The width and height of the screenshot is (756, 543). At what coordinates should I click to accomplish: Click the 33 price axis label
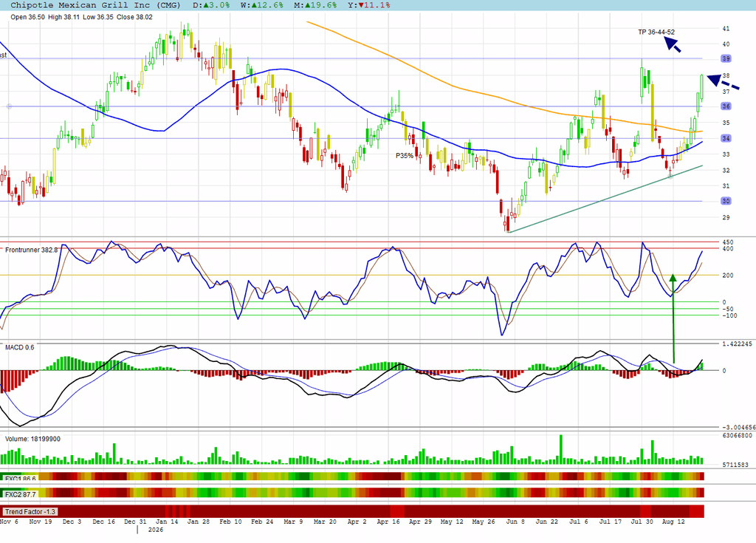pyautogui.click(x=726, y=154)
